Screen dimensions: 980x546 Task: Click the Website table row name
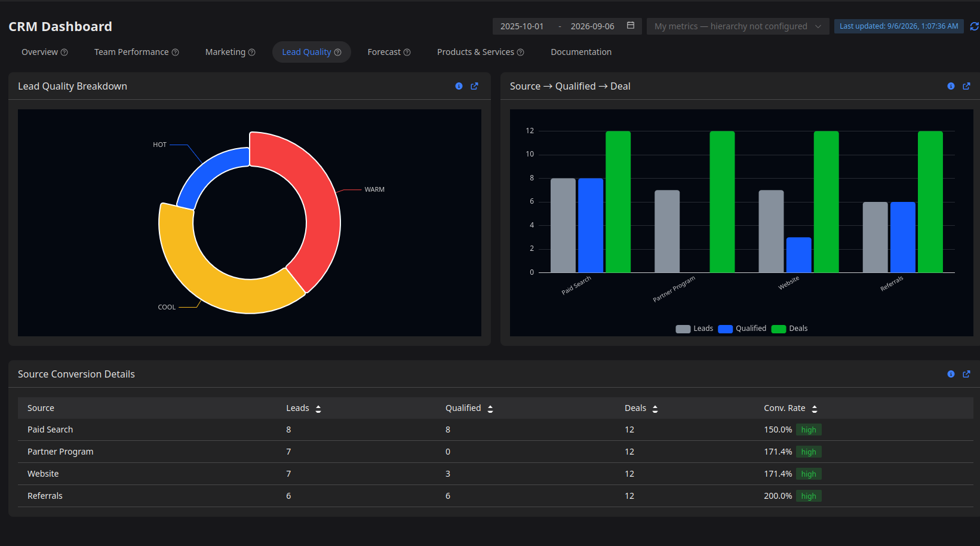click(43, 474)
